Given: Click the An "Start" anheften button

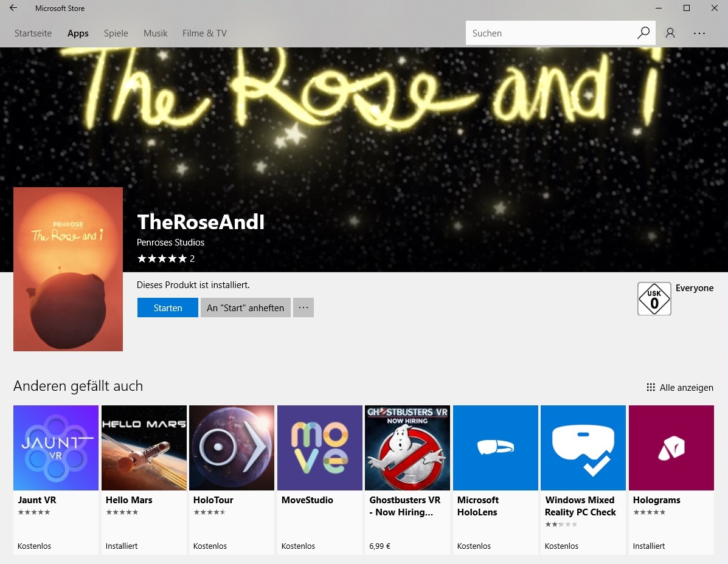Looking at the screenshot, I should 245,308.
